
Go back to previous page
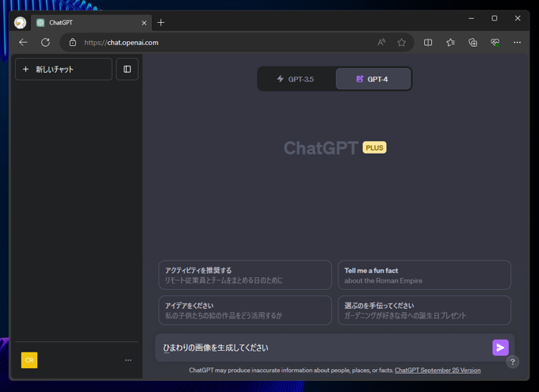pyautogui.click(x=23, y=42)
